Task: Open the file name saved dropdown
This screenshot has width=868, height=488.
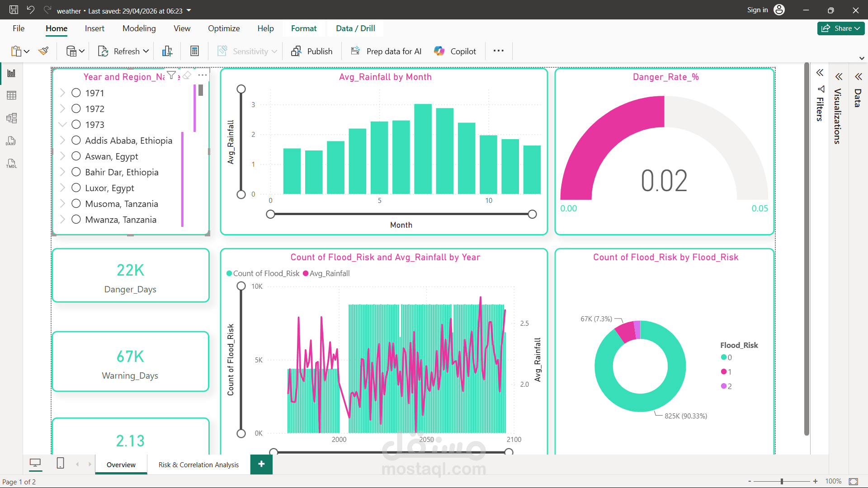Action: 189,10
